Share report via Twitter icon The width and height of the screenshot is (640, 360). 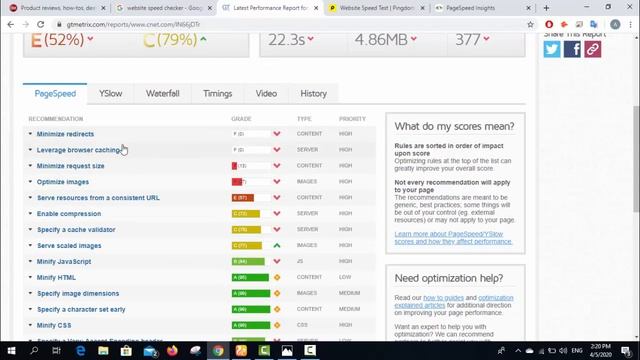coord(552,49)
